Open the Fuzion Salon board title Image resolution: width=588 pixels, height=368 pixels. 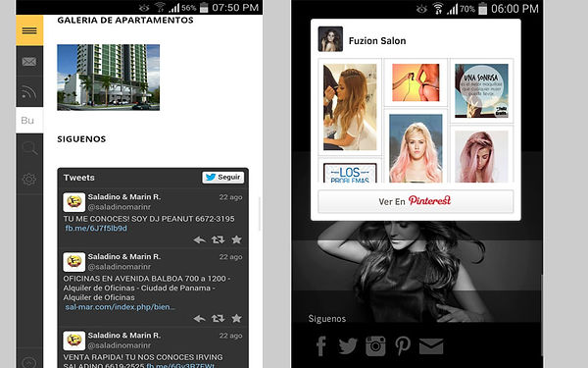(x=377, y=41)
